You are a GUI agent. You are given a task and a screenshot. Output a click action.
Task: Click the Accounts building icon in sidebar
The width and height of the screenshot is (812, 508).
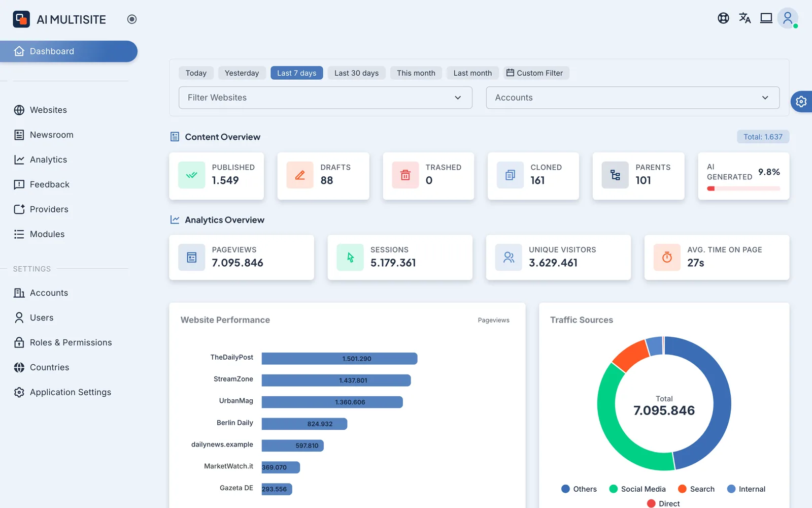[19, 293]
